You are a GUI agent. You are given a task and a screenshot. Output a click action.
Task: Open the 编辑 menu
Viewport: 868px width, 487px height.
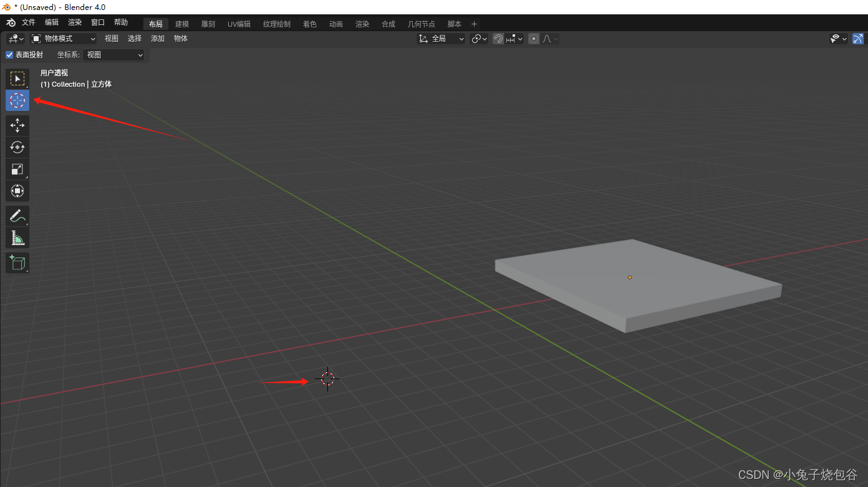click(52, 22)
